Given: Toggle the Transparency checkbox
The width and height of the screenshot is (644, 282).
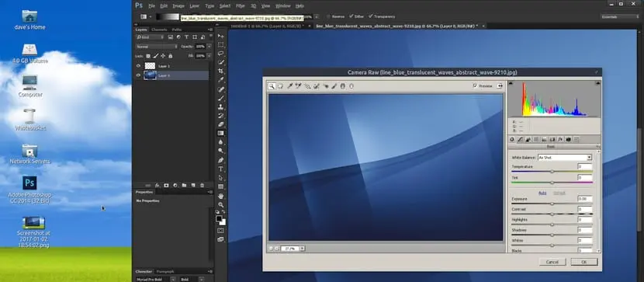Looking at the screenshot, I should coord(370,16).
